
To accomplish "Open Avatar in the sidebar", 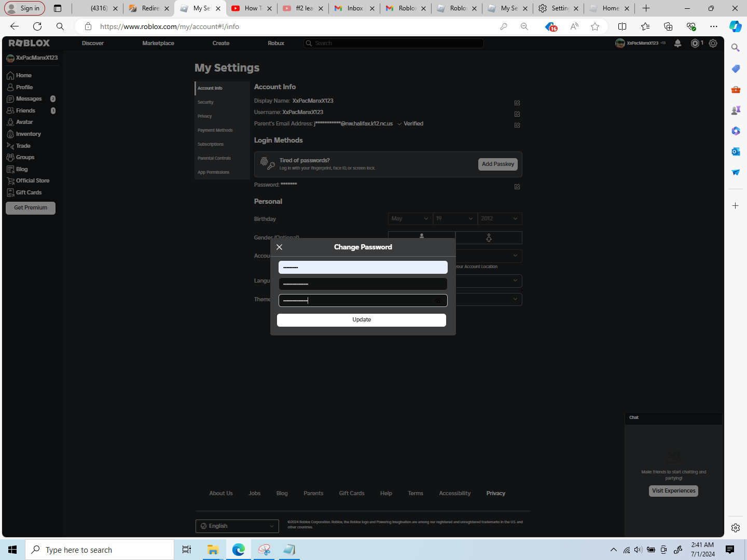I will (20, 122).
